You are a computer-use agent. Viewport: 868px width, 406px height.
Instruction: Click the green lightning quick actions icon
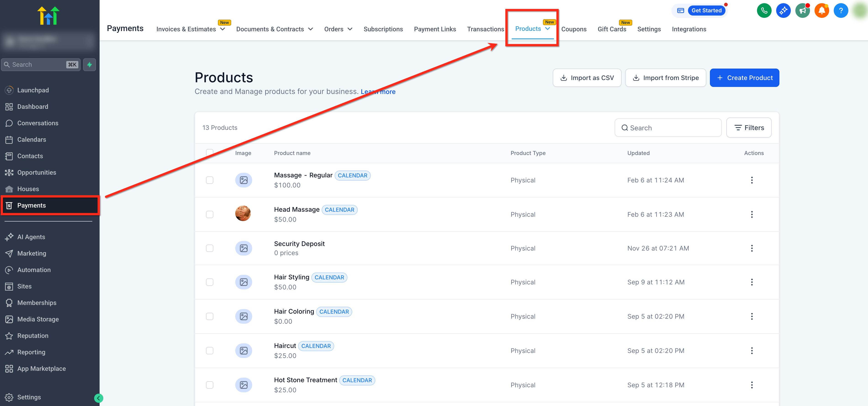(x=89, y=64)
